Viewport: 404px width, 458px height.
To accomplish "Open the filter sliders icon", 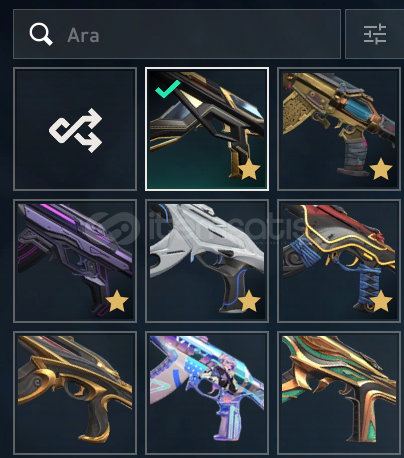I will pos(375,34).
